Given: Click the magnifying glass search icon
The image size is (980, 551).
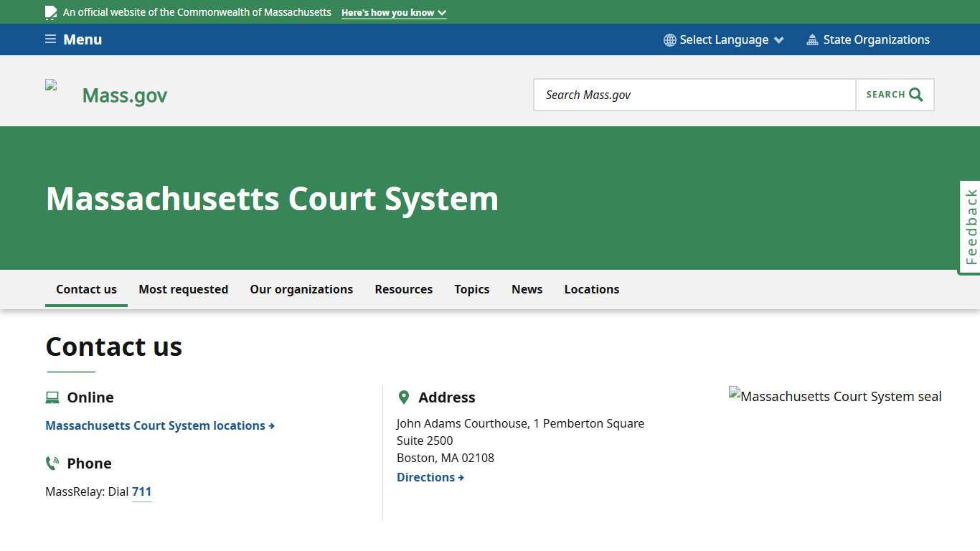Looking at the screenshot, I should (915, 94).
